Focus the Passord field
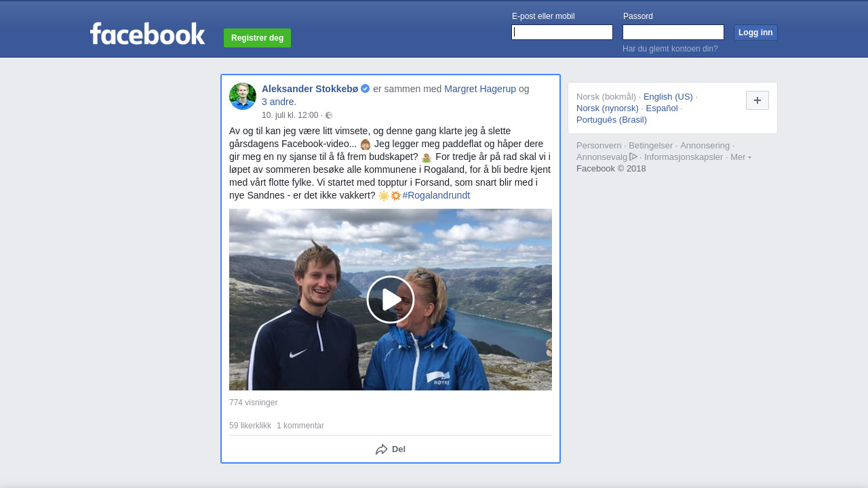 tap(673, 33)
